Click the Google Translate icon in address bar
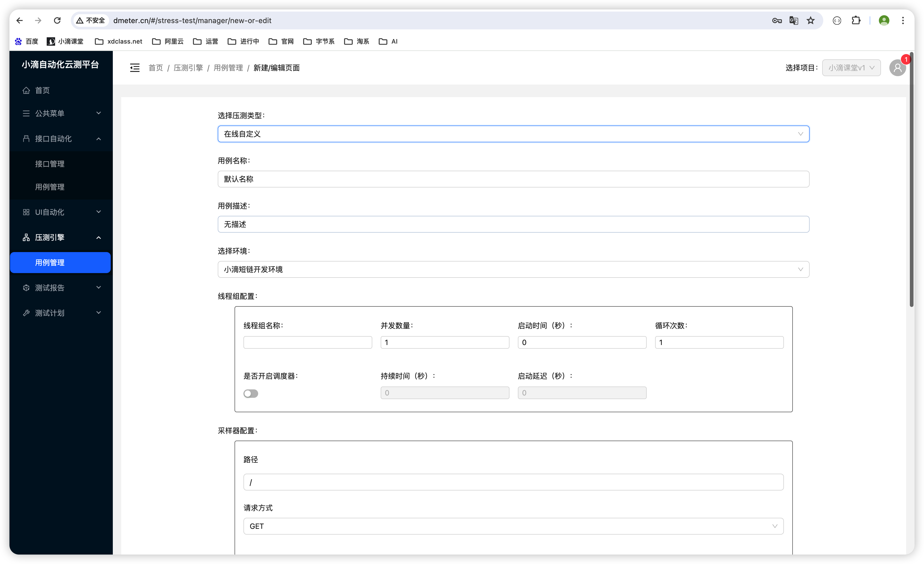The width and height of the screenshot is (924, 564). [x=794, y=20]
